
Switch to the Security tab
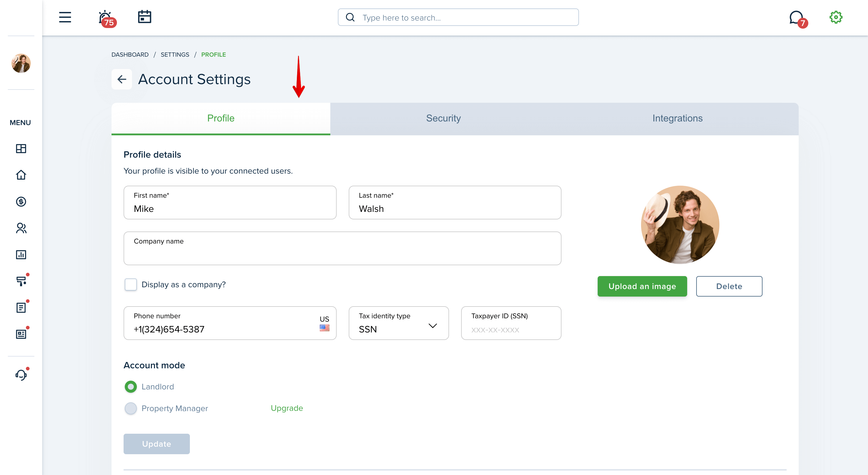tap(443, 118)
